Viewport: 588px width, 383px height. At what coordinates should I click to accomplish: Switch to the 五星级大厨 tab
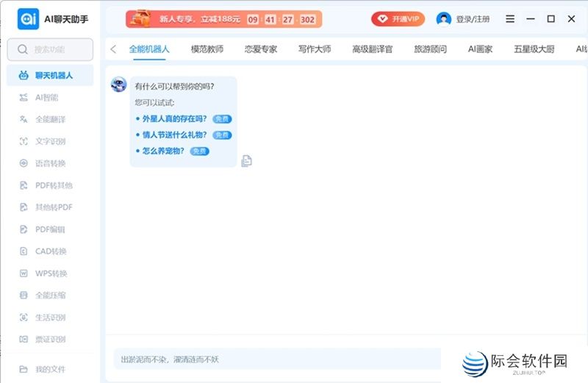click(x=534, y=49)
